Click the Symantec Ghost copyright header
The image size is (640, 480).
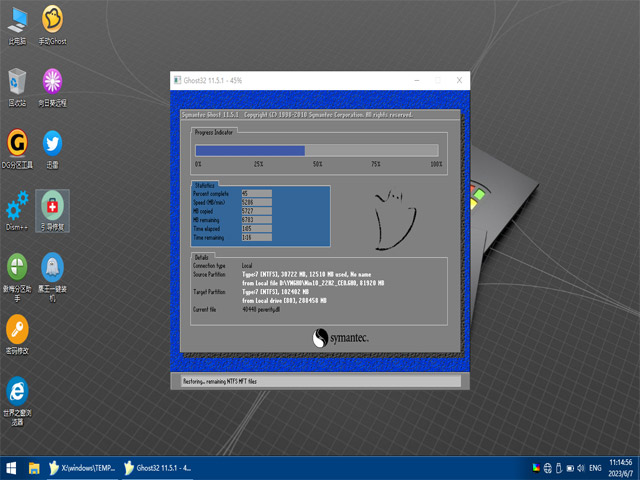pyautogui.click(x=297, y=115)
